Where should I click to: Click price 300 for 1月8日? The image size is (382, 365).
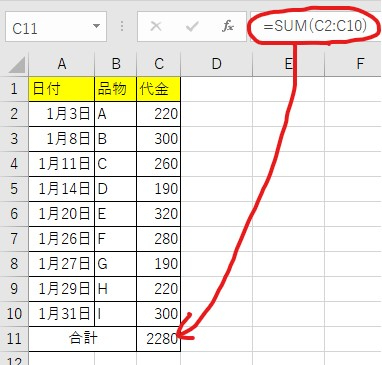pos(159,139)
